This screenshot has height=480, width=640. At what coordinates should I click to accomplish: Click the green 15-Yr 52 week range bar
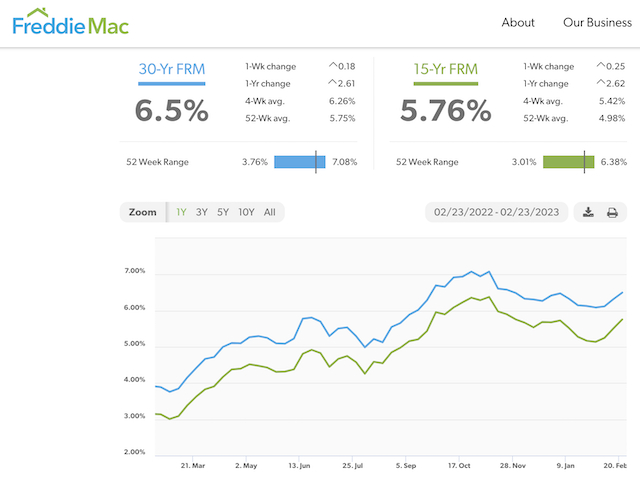pos(569,162)
